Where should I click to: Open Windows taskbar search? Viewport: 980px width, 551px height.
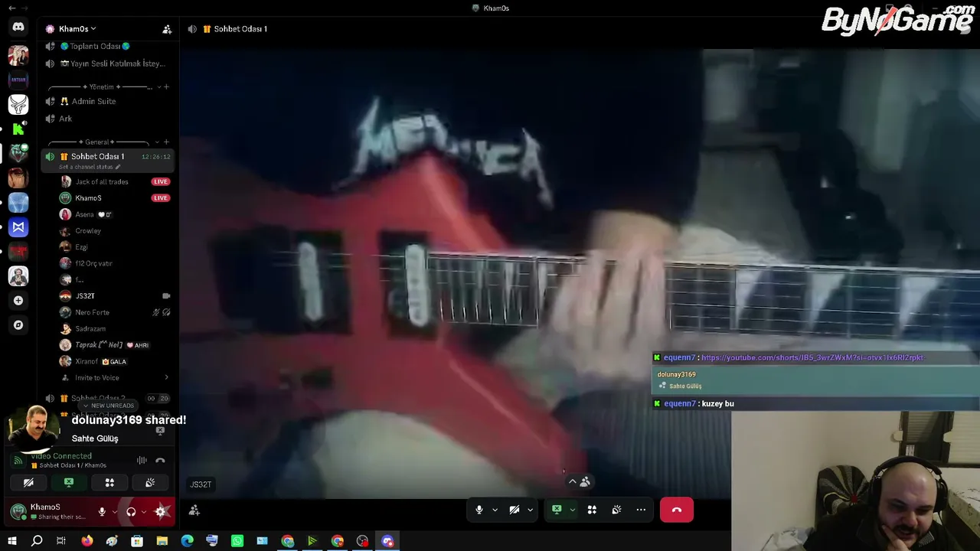pos(37,541)
